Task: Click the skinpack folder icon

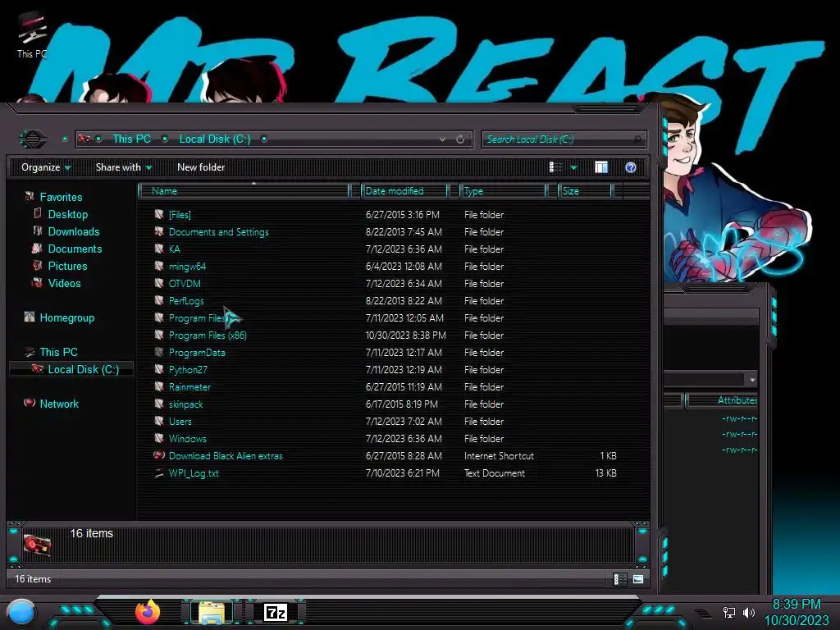Action: pyautogui.click(x=159, y=404)
